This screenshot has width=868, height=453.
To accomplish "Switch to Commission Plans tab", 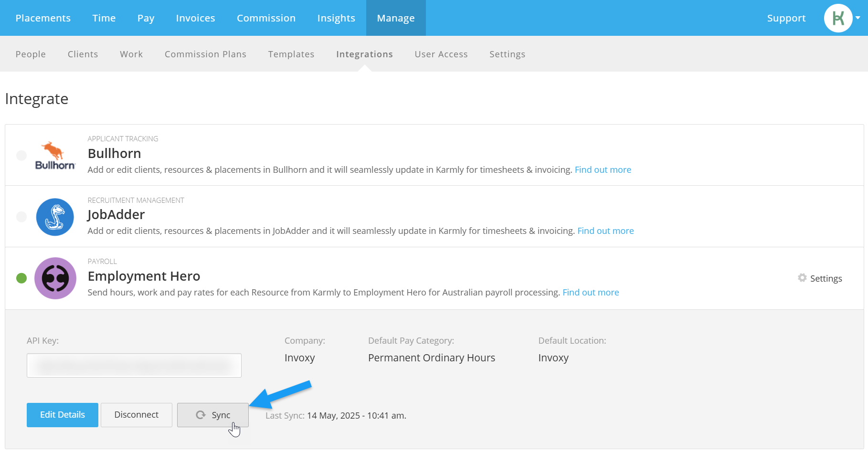I will [x=205, y=54].
